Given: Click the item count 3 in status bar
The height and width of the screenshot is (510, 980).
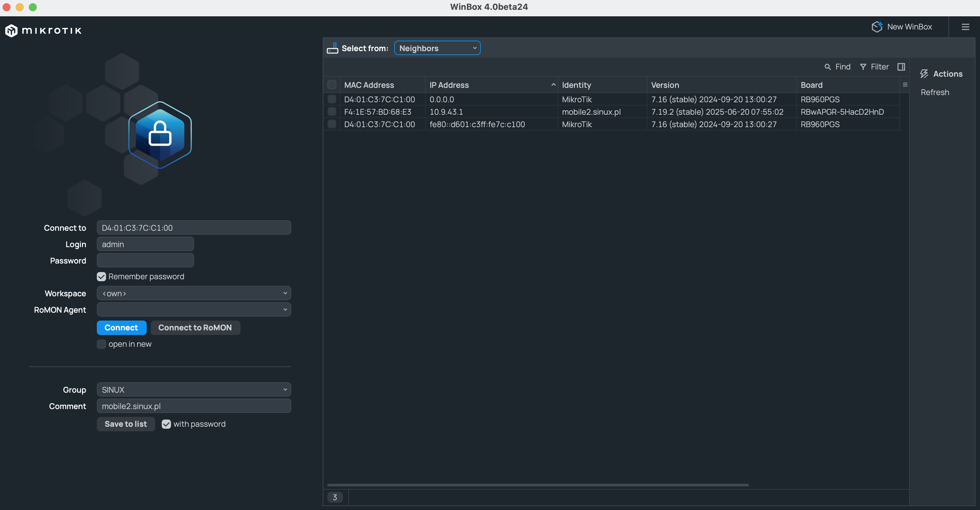Looking at the screenshot, I should tap(335, 497).
